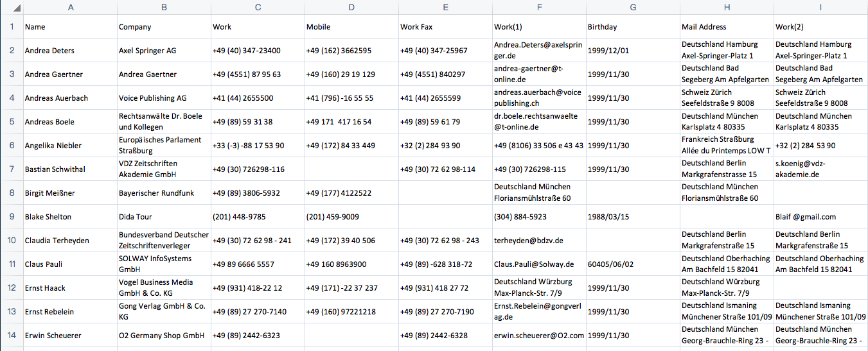Select the s.koenig@vdz-akademie.de cell
The image size is (868, 351).
(x=820, y=169)
